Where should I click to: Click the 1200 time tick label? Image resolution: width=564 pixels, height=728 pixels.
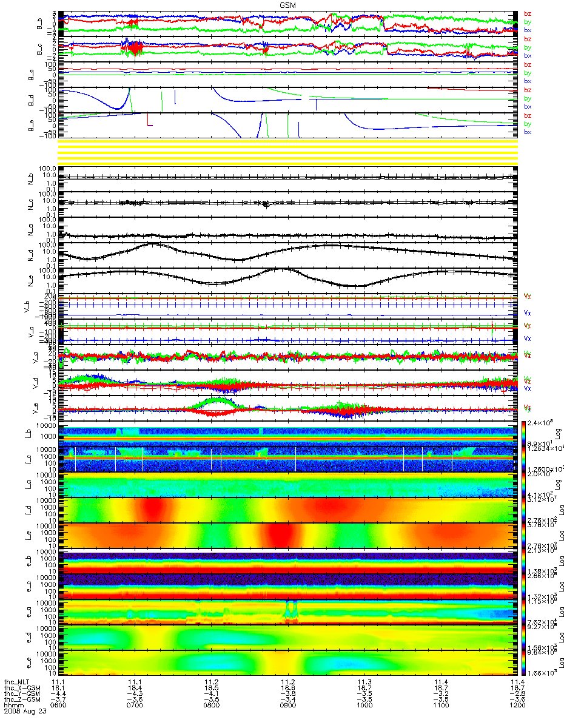coord(517,706)
